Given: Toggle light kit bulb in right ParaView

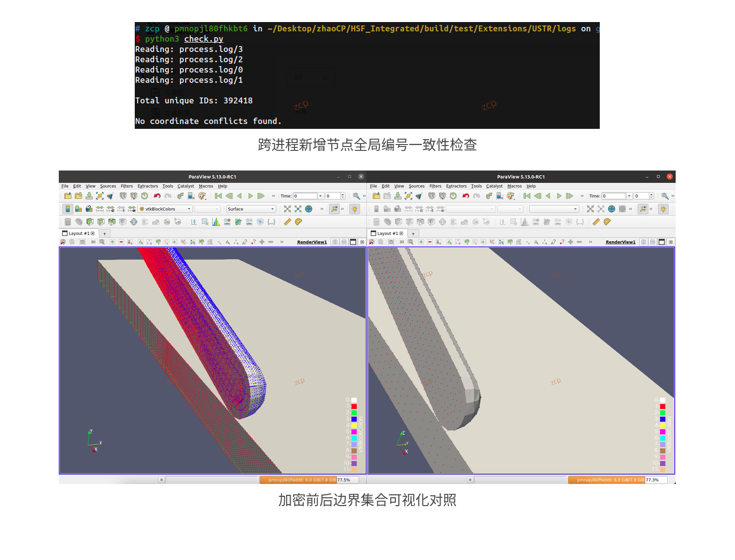Looking at the screenshot, I should click(x=663, y=209).
